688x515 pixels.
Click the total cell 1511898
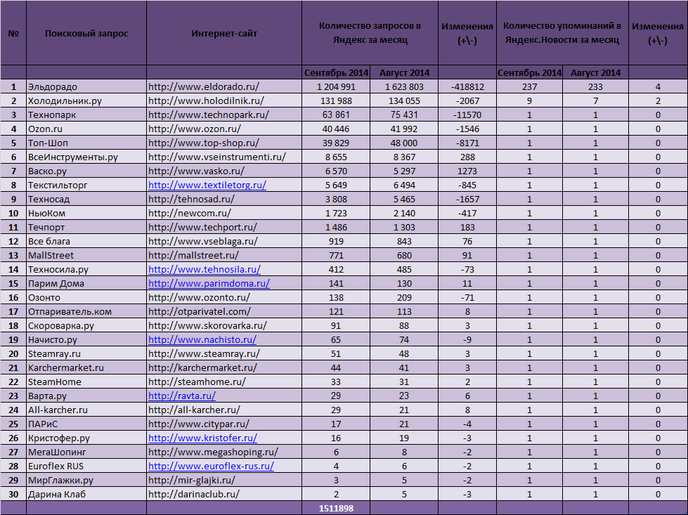336,508
